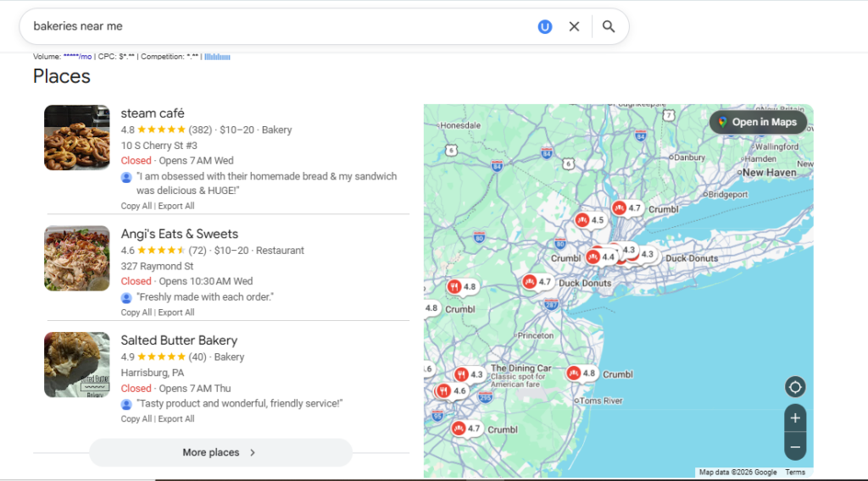This screenshot has height=481, width=868.
Task: Center map using the my-location target icon
Action: (795, 387)
